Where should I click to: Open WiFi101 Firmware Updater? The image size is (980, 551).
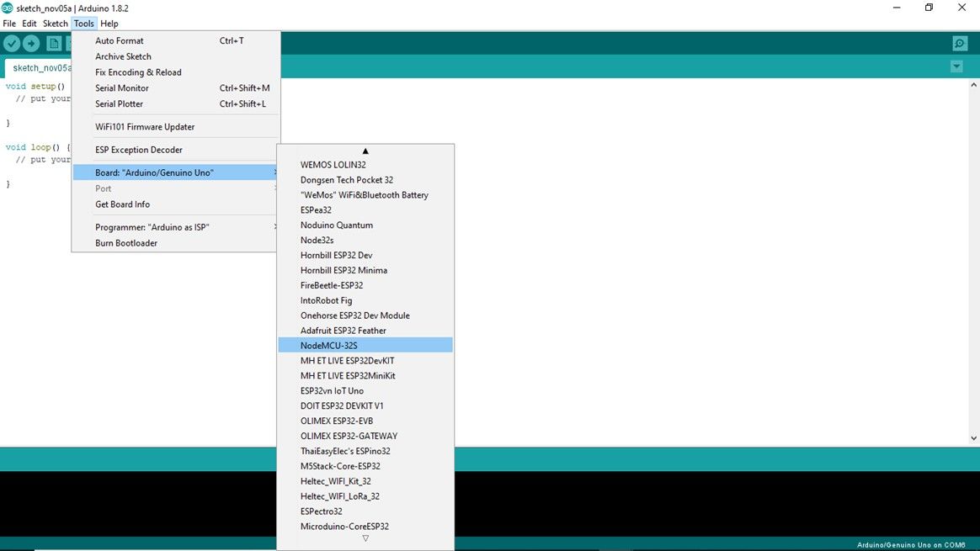coord(175,127)
